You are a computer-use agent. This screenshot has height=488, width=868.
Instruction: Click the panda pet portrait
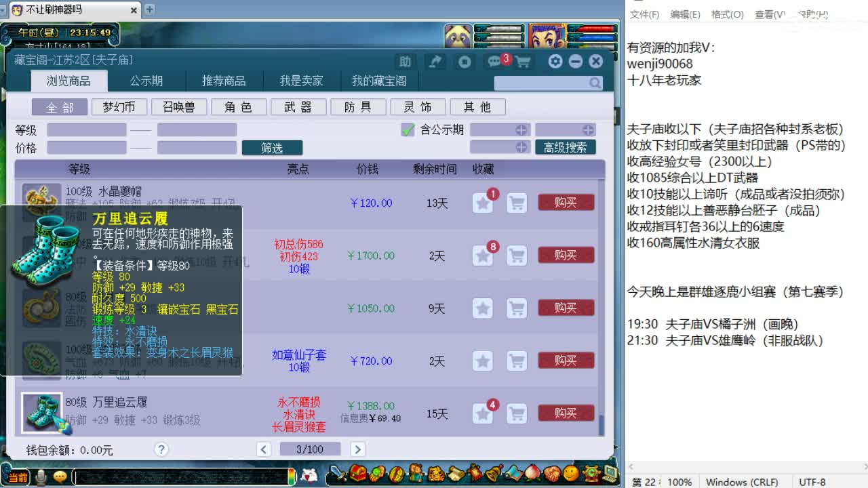coord(458,35)
